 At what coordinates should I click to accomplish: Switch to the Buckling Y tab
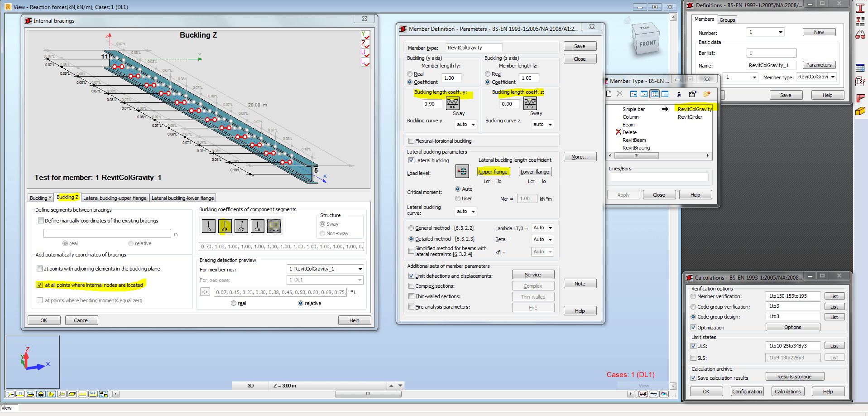pyautogui.click(x=41, y=198)
